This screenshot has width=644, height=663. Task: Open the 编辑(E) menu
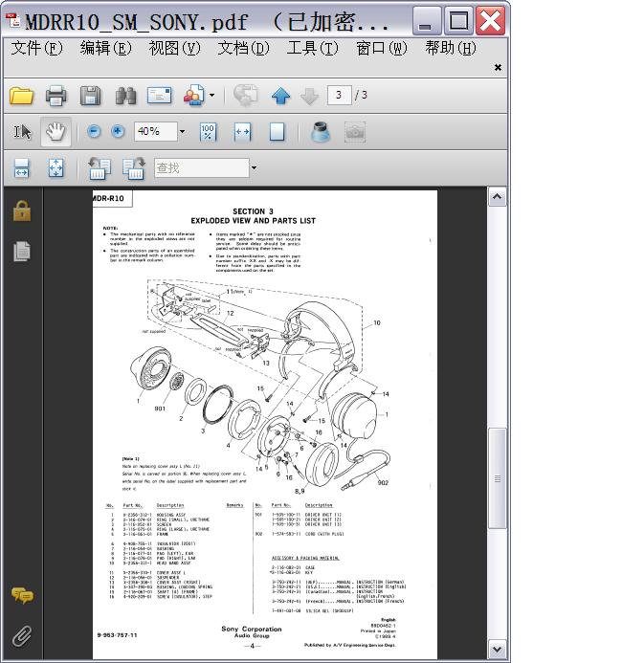tap(105, 48)
